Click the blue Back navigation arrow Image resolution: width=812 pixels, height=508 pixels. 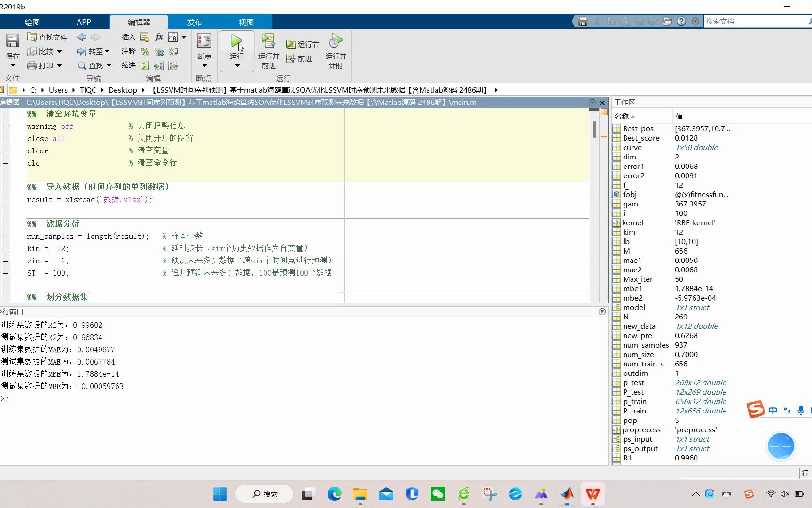click(82, 37)
